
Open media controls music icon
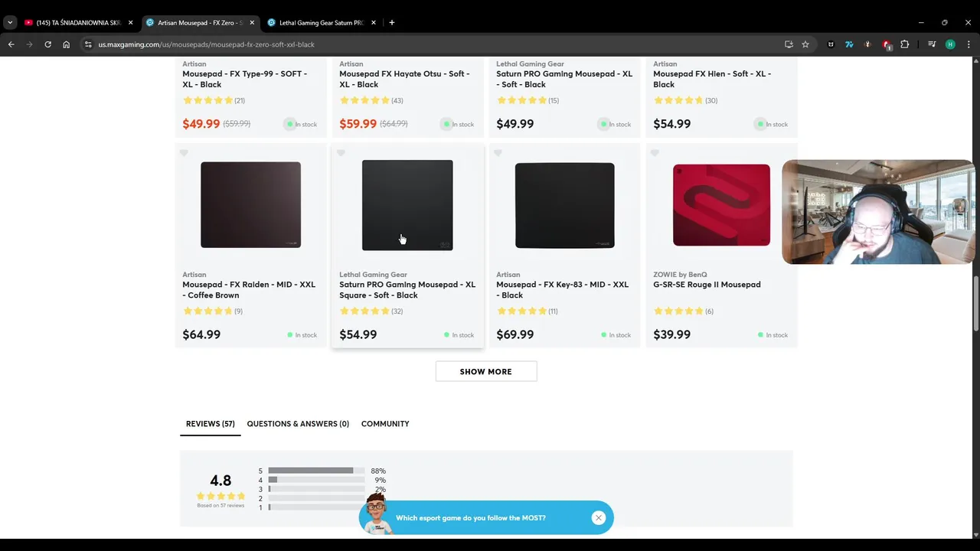click(932, 44)
